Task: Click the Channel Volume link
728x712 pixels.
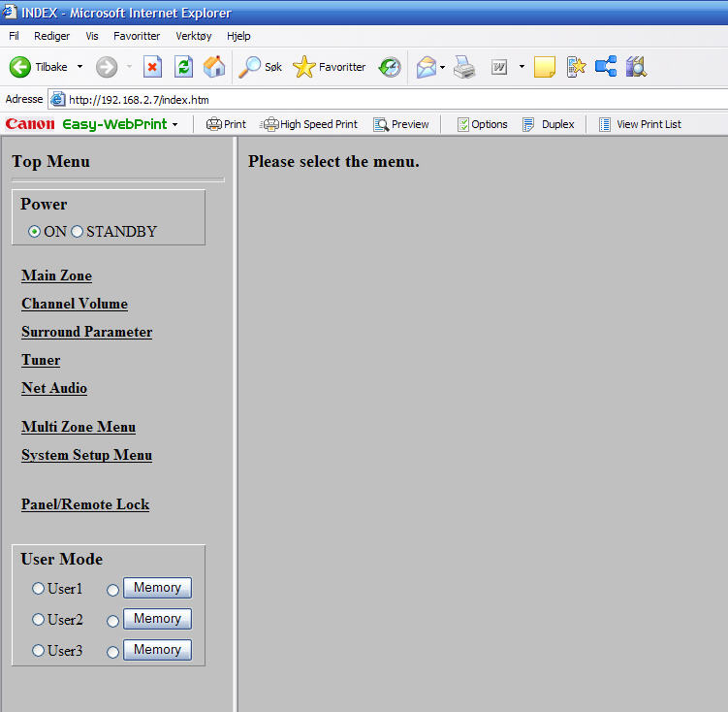Action: 75,304
